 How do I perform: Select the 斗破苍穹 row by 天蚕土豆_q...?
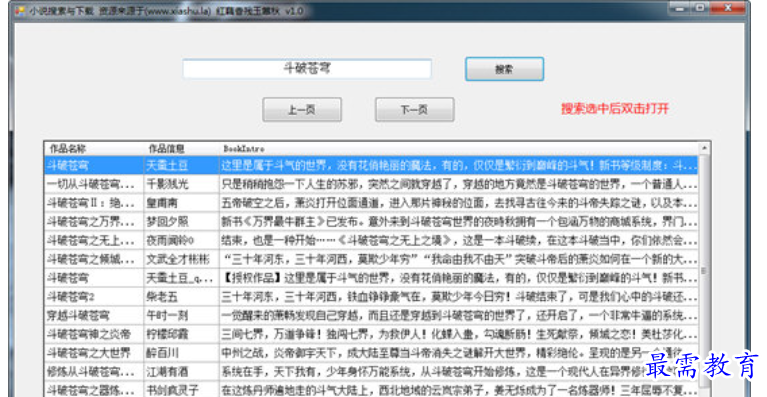click(371, 278)
